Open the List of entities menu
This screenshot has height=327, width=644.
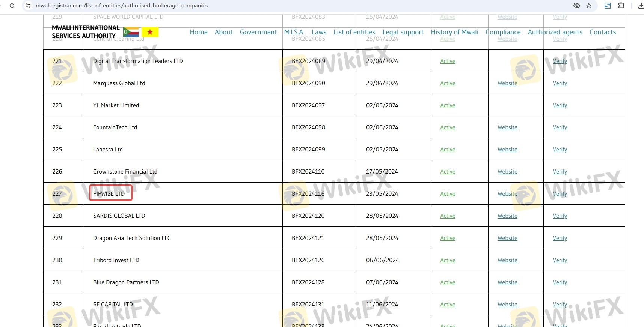[354, 32]
